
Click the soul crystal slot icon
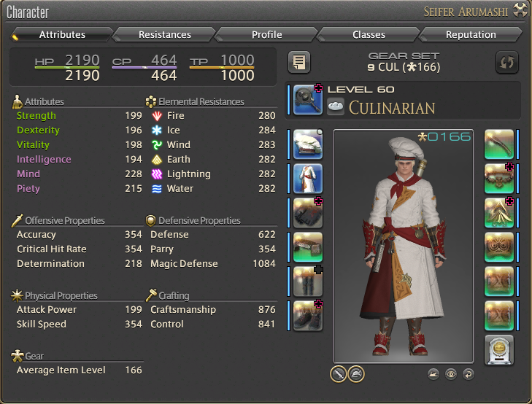[x=498, y=350]
